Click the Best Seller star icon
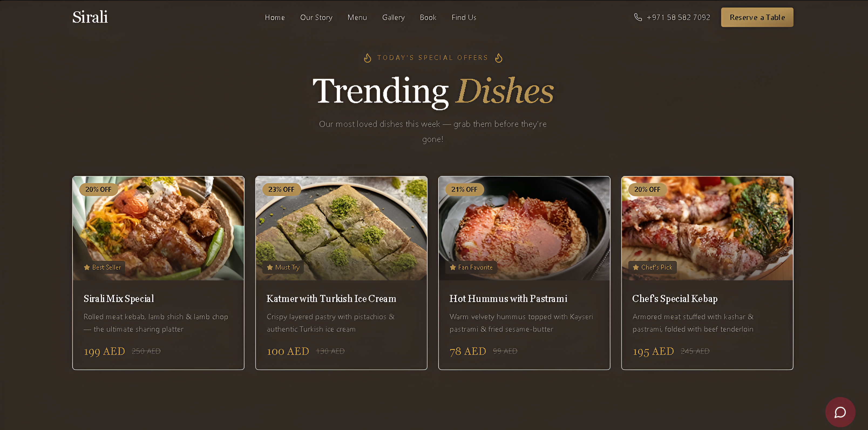This screenshot has height=430, width=868. coord(87,267)
